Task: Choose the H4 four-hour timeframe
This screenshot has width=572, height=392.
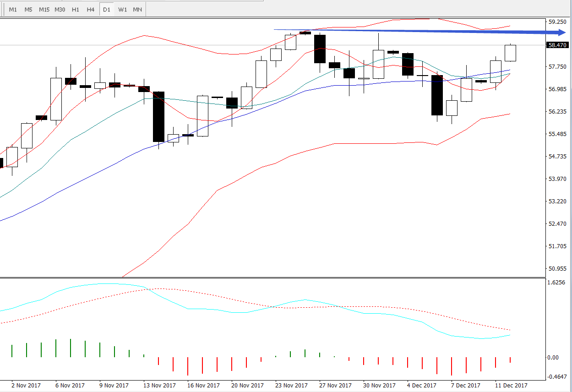Action: pos(91,10)
